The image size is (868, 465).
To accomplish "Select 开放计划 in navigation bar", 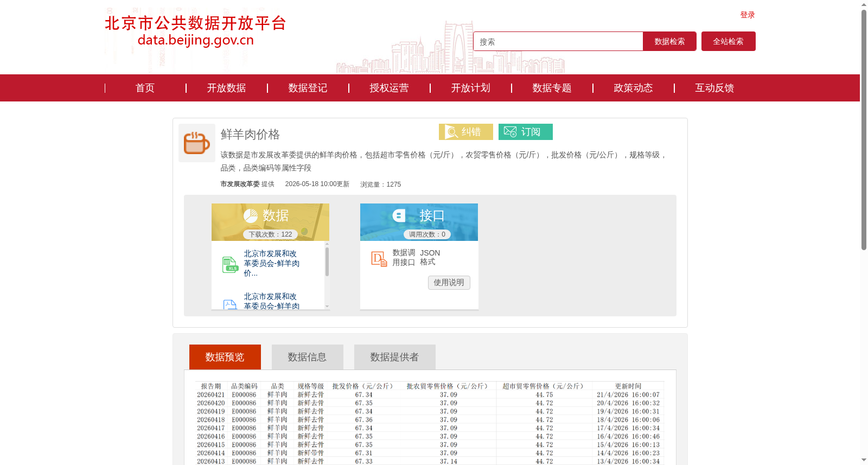I will pos(470,88).
